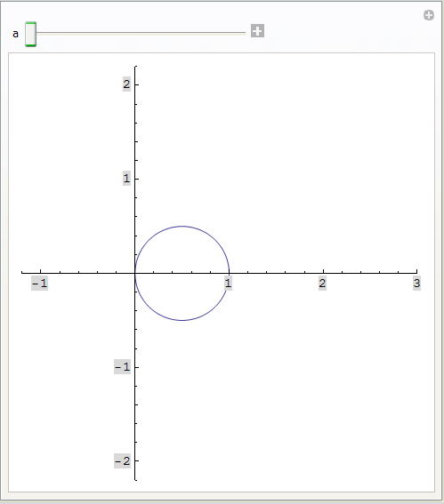Click the slider label a
Screen dimensions: 444x504
coord(15,34)
